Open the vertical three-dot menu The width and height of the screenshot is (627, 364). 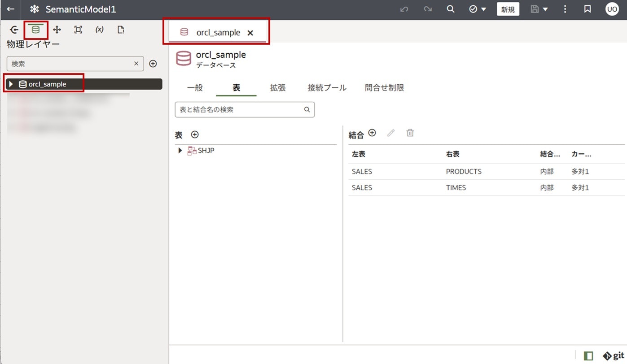click(565, 9)
